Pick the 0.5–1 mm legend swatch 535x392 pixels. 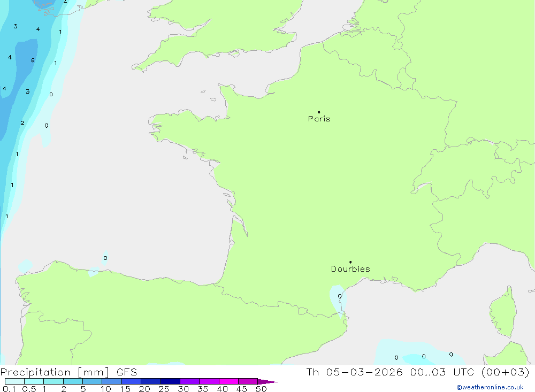pyautogui.click(x=34, y=381)
